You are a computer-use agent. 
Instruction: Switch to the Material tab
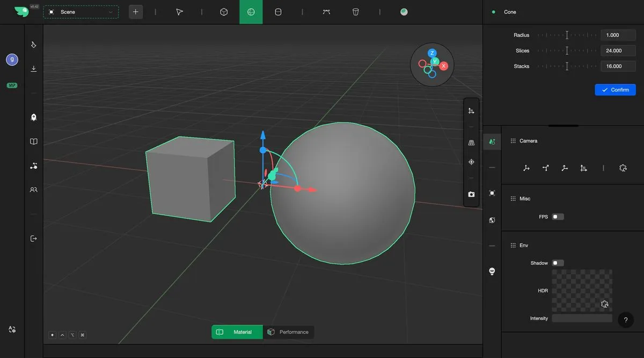point(237,332)
